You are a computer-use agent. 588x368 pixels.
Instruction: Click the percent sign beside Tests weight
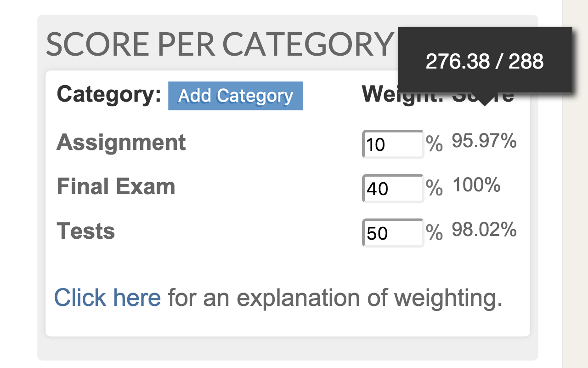tap(435, 233)
